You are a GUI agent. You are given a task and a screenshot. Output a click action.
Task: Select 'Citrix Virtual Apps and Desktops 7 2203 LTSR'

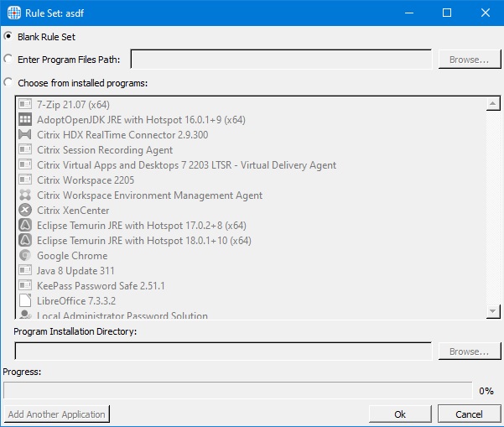pyautogui.click(x=186, y=165)
